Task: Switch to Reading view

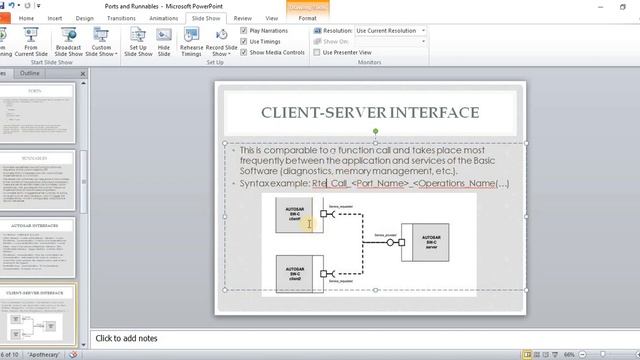Action: tap(546, 355)
